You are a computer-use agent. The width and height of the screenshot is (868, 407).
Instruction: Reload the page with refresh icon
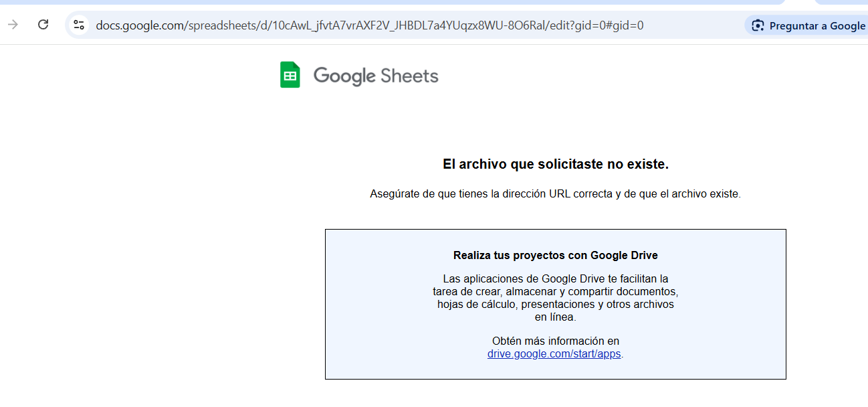click(x=43, y=25)
